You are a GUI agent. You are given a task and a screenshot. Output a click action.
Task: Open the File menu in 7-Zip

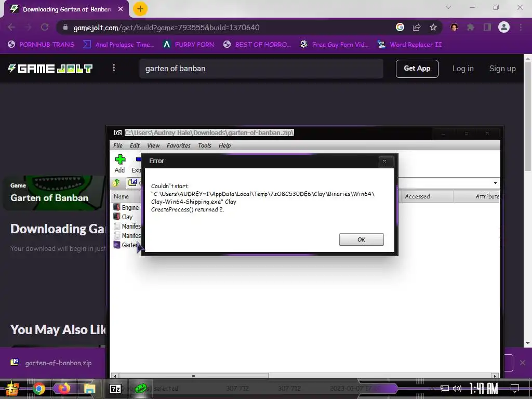click(118, 145)
